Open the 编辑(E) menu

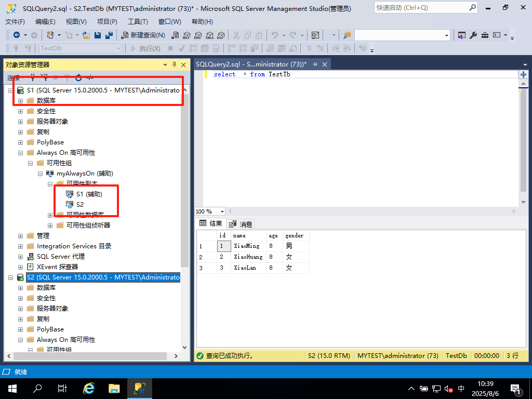coord(46,22)
